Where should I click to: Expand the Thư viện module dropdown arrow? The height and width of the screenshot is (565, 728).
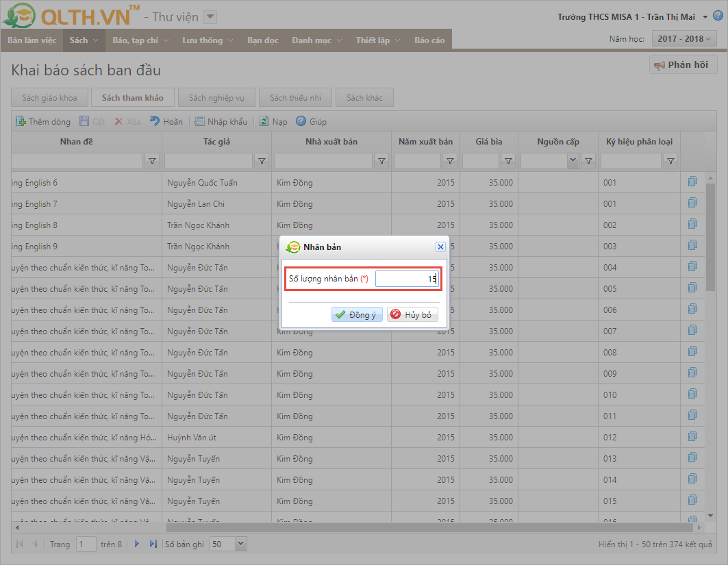point(210,17)
